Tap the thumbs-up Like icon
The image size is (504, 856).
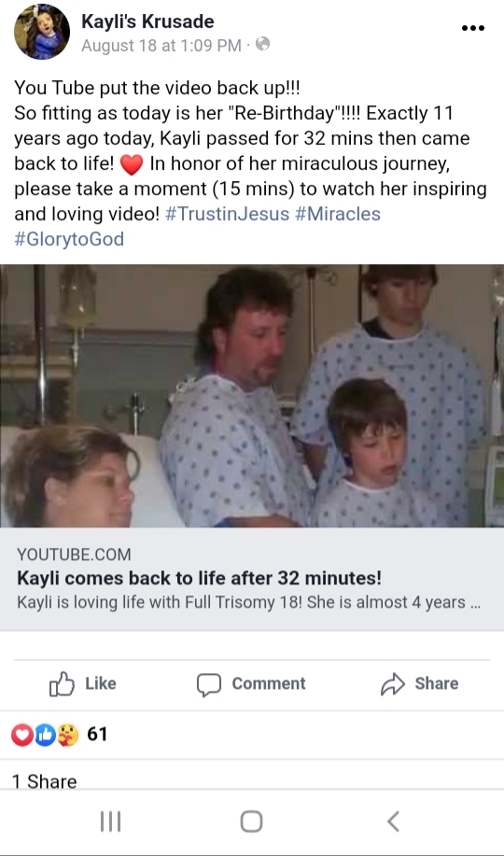tap(62, 683)
